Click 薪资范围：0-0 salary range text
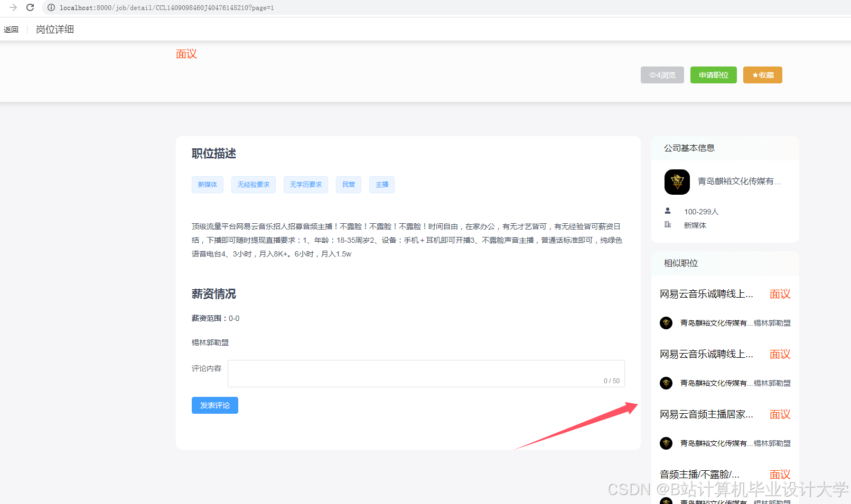The image size is (851, 504). (216, 318)
